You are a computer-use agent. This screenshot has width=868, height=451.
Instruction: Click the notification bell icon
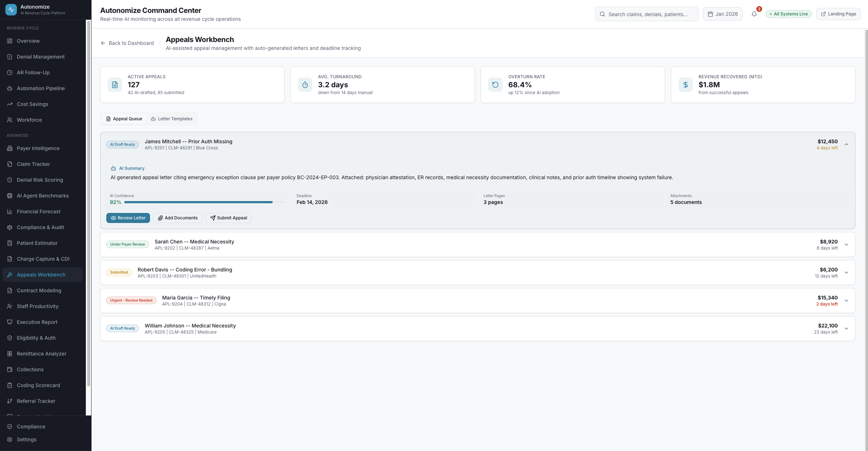pos(754,14)
